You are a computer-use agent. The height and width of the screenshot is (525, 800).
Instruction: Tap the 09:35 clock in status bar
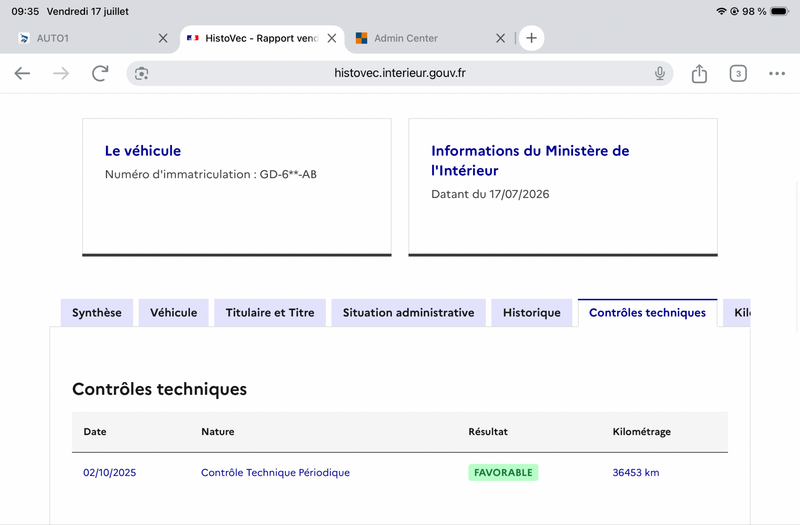tap(25, 11)
